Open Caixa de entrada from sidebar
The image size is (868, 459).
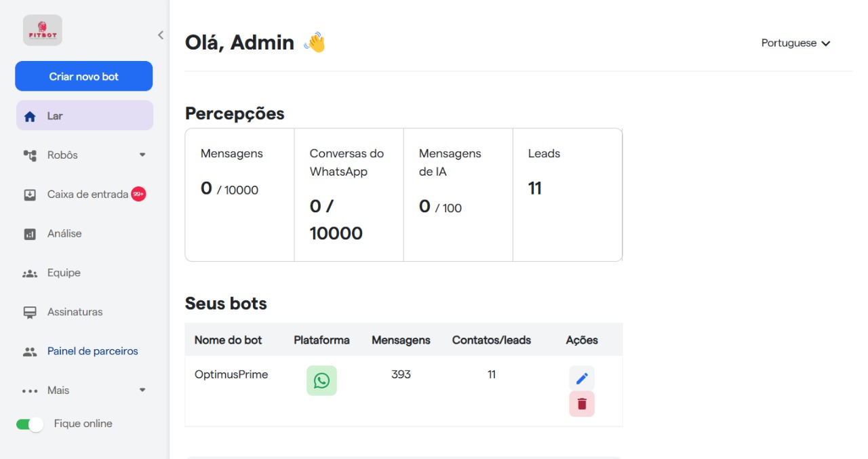(87, 195)
